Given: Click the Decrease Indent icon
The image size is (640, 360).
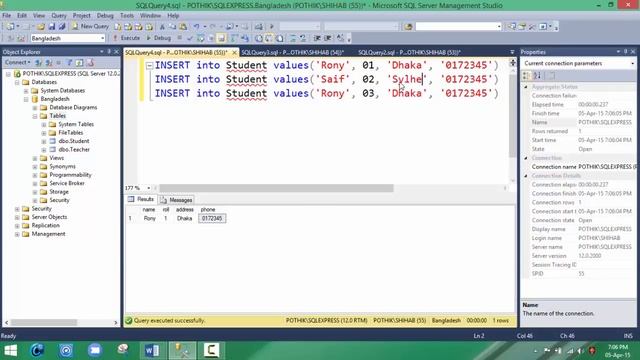Looking at the screenshot, I should pyautogui.click(x=317, y=38).
